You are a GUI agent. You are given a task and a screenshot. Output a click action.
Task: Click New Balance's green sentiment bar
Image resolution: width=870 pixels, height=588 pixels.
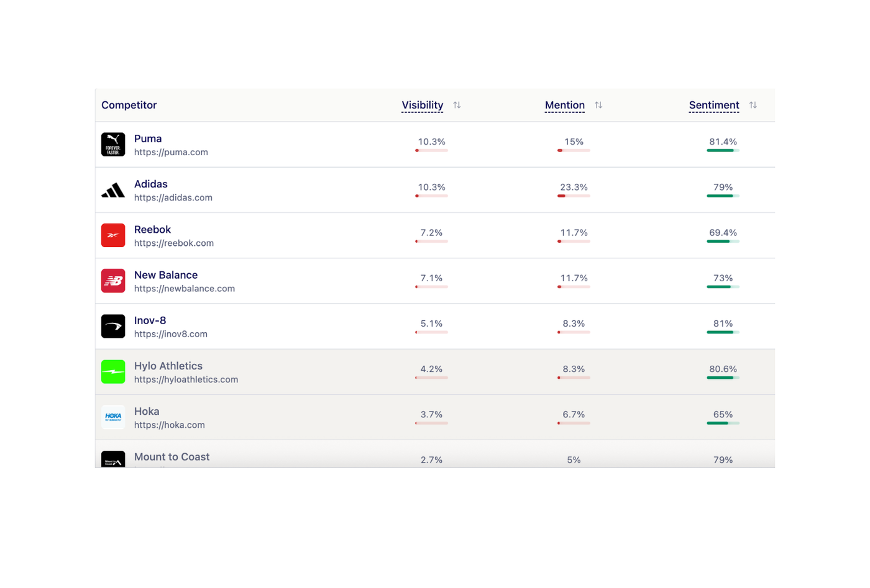point(723,287)
